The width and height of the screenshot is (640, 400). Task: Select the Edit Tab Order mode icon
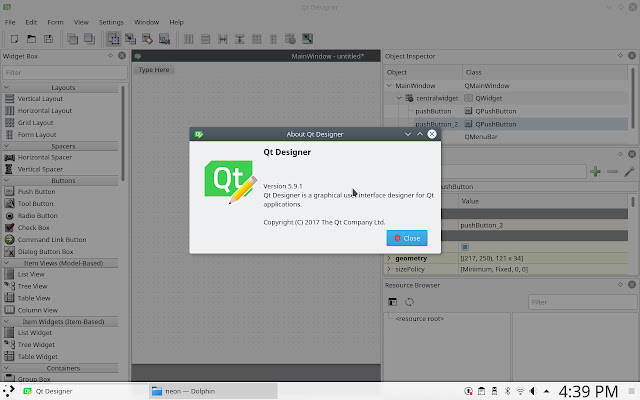pos(164,39)
